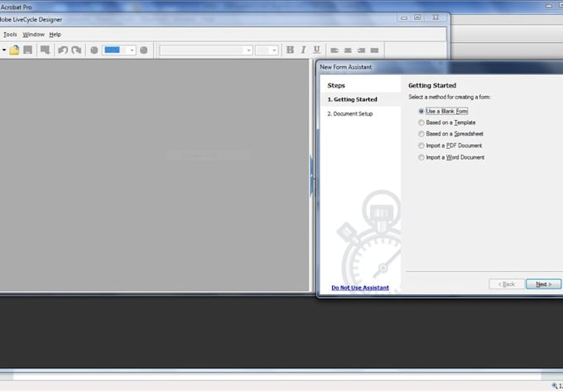Align text left
This screenshot has width=563, height=392.
pos(334,50)
